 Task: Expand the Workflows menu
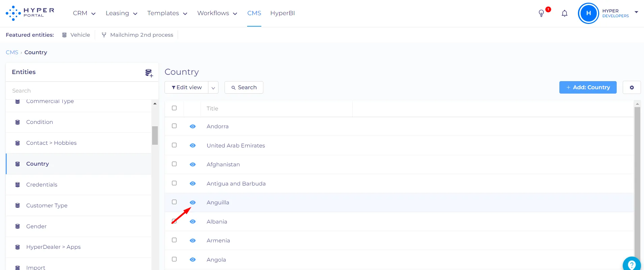[217, 13]
